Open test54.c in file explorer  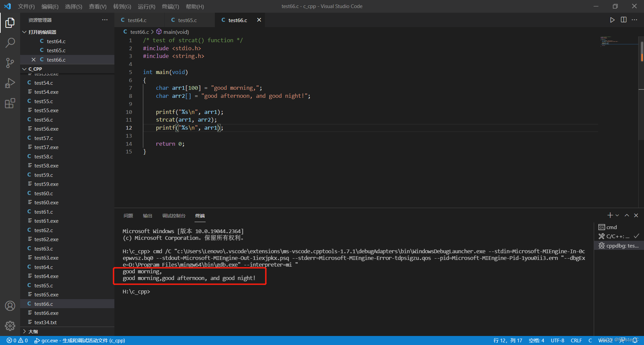pyautogui.click(x=67, y=83)
